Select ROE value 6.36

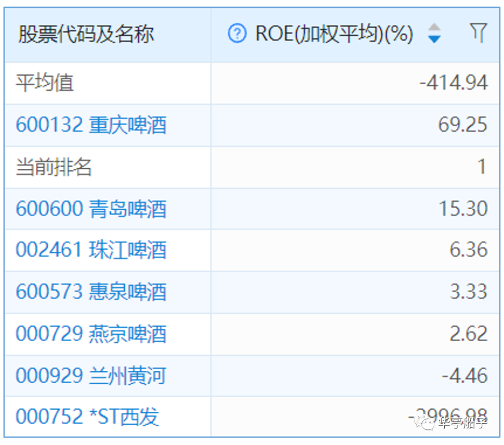point(469,250)
